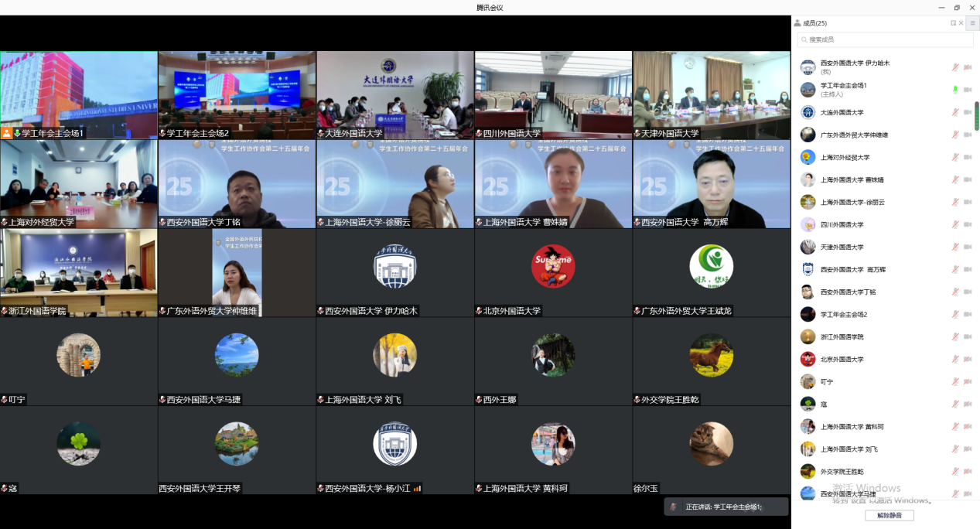Click the 西安外国语大学 高万辉 video tile
This screenshot has height=529, width=980.
tap(711, 183)
